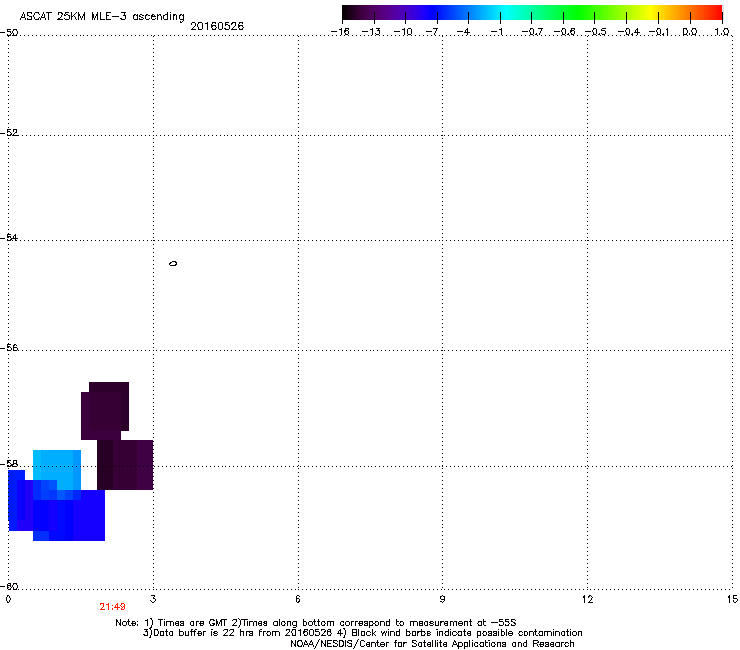
Task: Click the latitude axis label -50
Action: (x=9, y=33)
